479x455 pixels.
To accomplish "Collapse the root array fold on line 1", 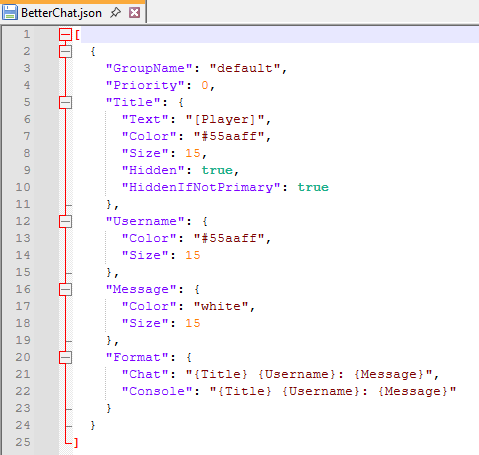I will (65, 34).
